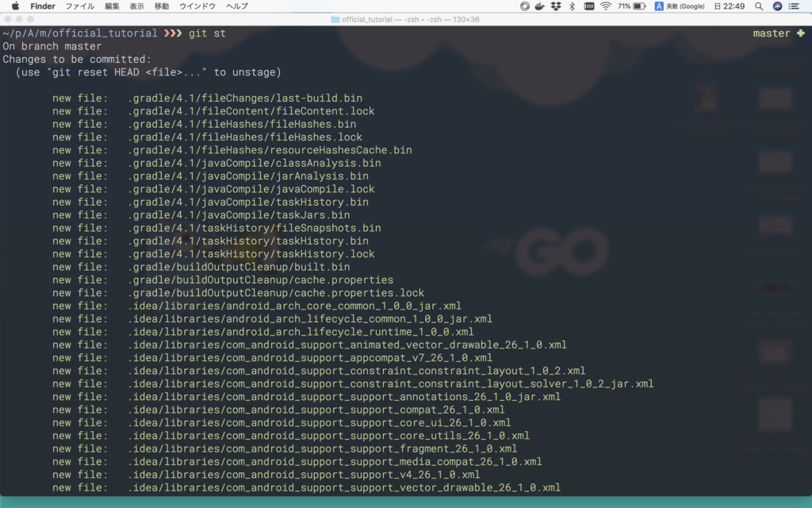Open the 表示 menu
The width and height of the screenshot is (812, 508).
[136, 6]
